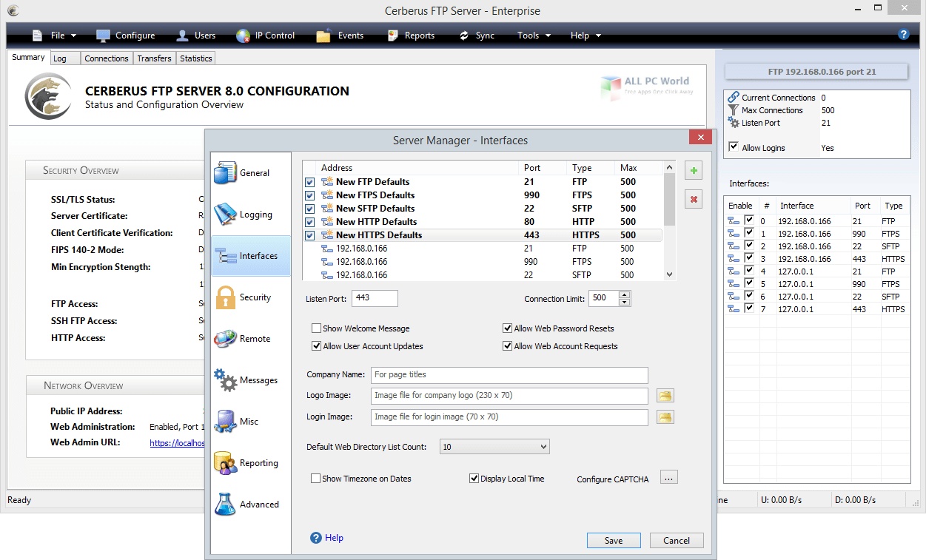
Task: Toggle the New HTTP Defaults checkbox
Action: (x=309, y=222)
